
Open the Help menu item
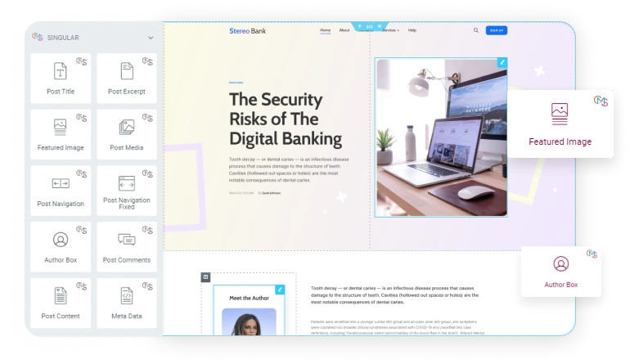click(x=412, y=30)
